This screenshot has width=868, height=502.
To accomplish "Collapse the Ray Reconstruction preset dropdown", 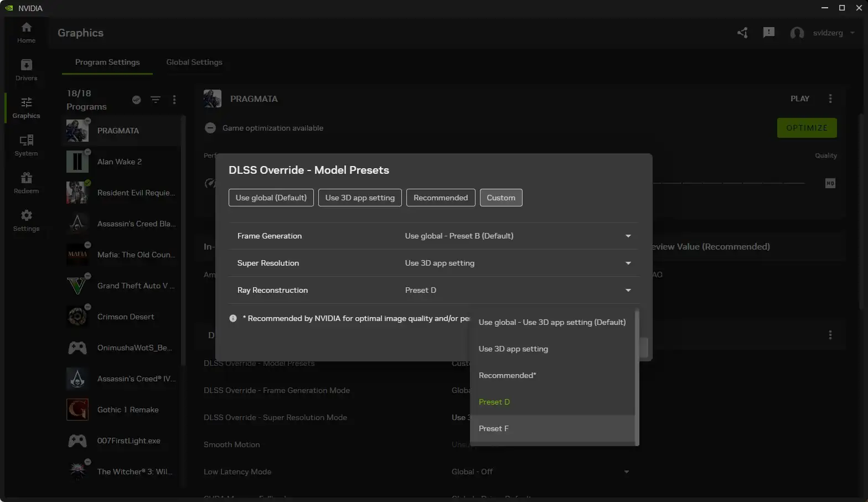I will click(x=628, y=290).
